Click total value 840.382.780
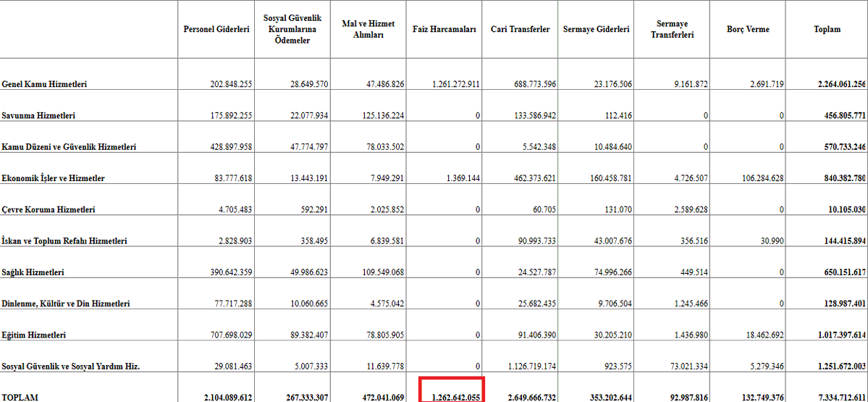Image resolution: width=868 pixels, height=402 pixels. tap(845, 178)
